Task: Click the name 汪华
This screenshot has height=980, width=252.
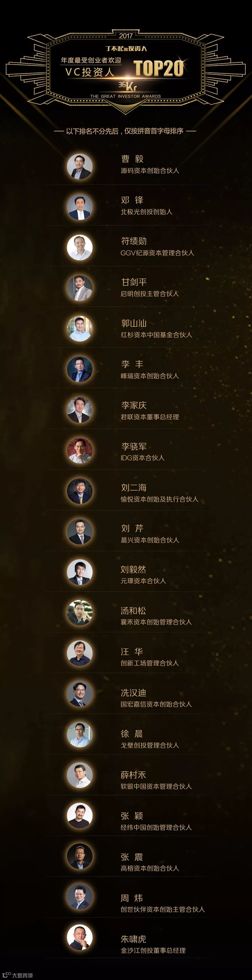Action: 132,652
